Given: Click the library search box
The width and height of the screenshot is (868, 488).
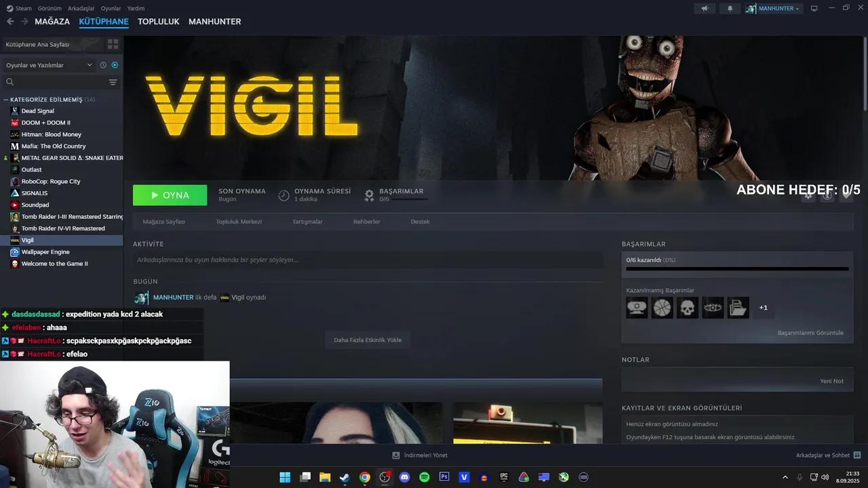Looking at the screenshot, I should pos(56,82).
